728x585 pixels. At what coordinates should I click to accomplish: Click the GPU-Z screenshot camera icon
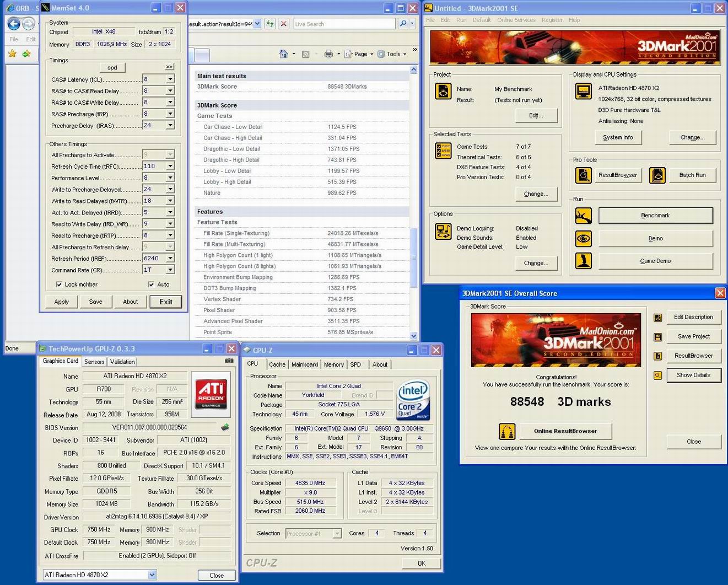click(229, 361)
